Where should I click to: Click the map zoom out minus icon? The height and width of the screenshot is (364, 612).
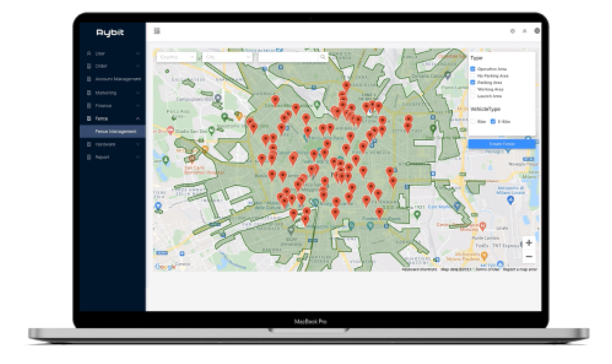[x=529, y=257]
